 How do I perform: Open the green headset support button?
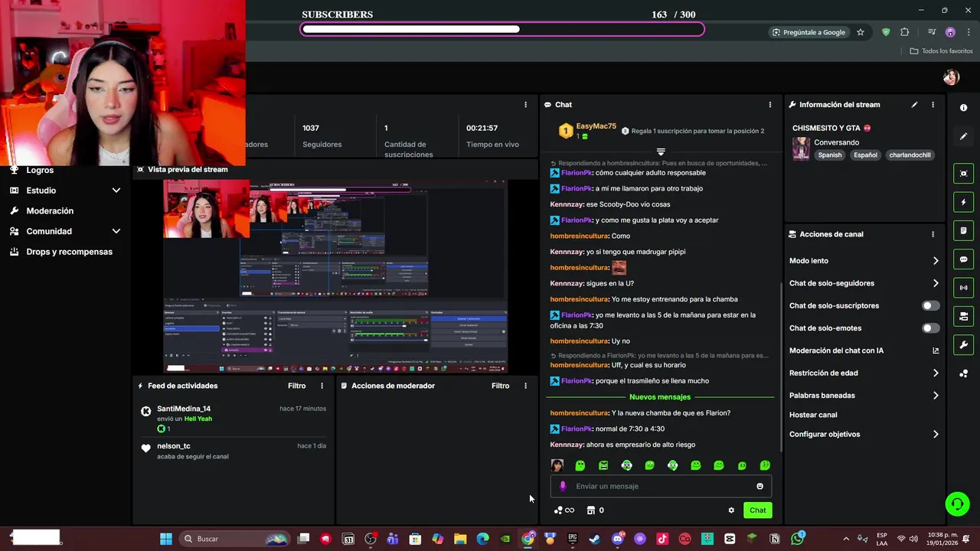[957, 504]
